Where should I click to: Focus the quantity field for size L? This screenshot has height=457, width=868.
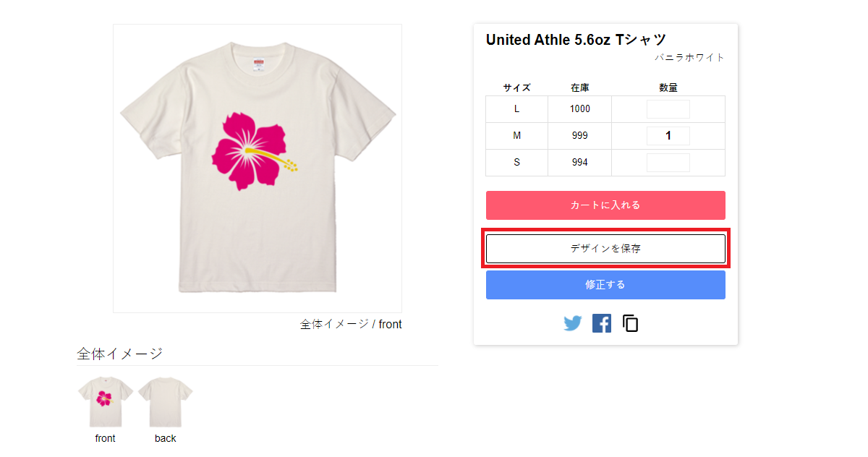668,109
